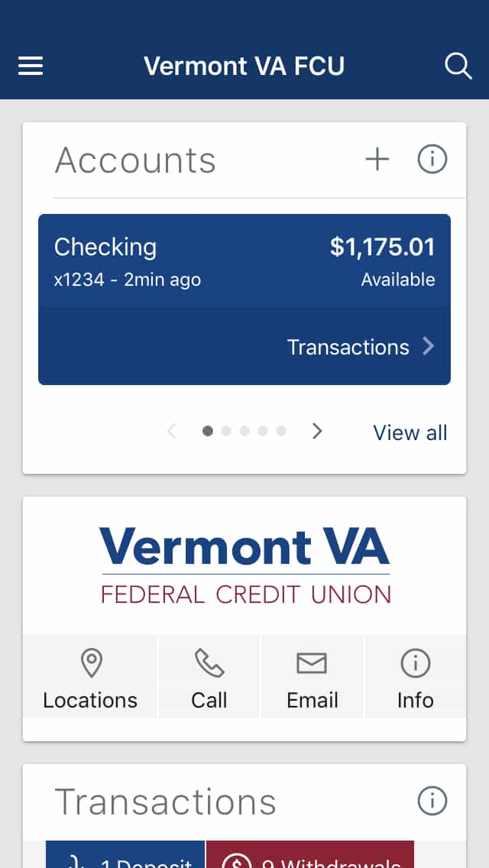Click the View all accounts link

(x=410, y=432)
